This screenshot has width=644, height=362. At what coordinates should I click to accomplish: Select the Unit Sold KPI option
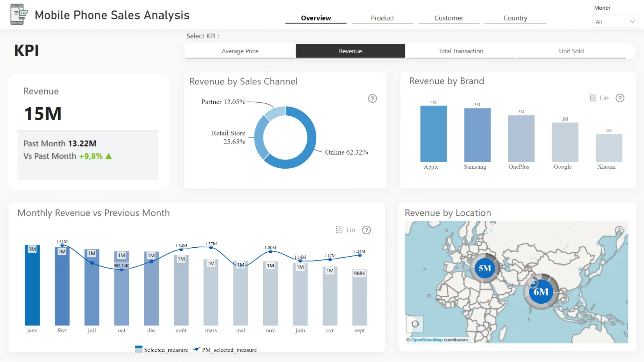click(x=571, y=51)
